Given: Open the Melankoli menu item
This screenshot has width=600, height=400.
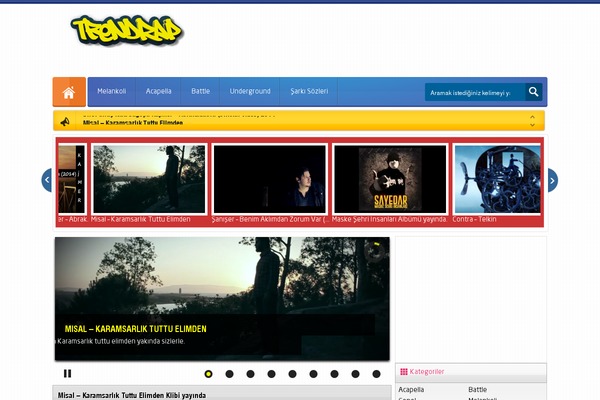Looking at the screenshot, I should tap(112, 91).
